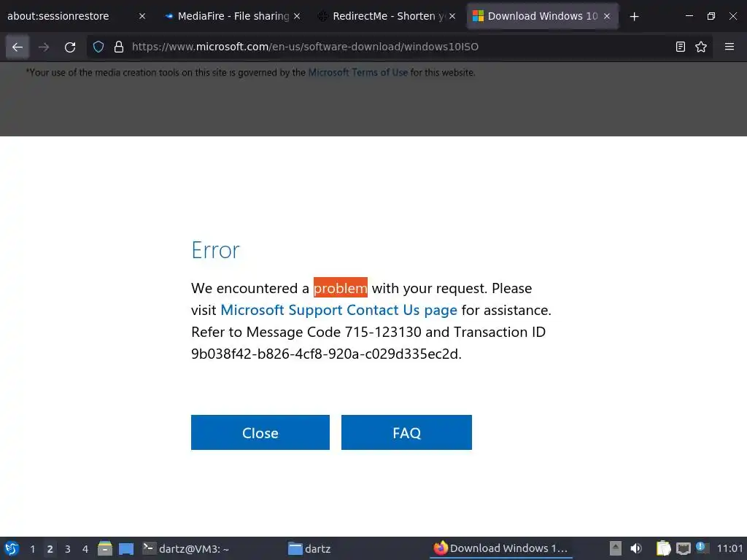747x560 pixels.
Task: Open Firefox application menu
Action: [729, 47]
